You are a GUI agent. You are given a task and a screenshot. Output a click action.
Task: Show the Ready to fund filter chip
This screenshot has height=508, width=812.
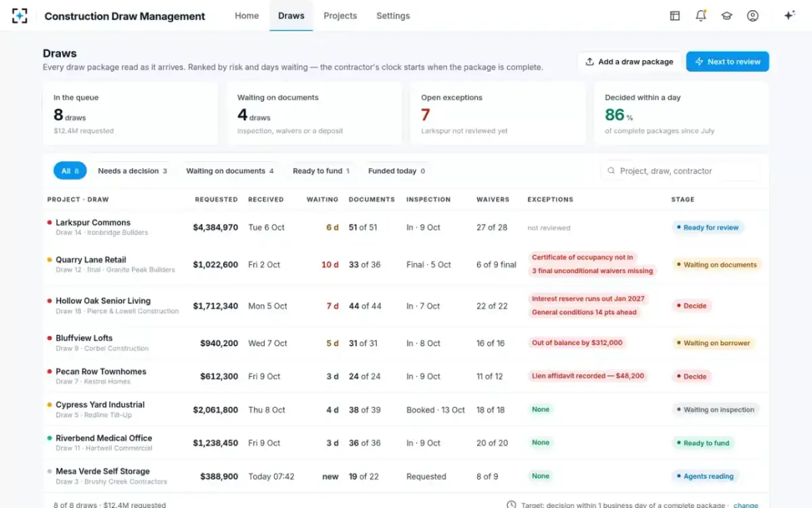321,171
